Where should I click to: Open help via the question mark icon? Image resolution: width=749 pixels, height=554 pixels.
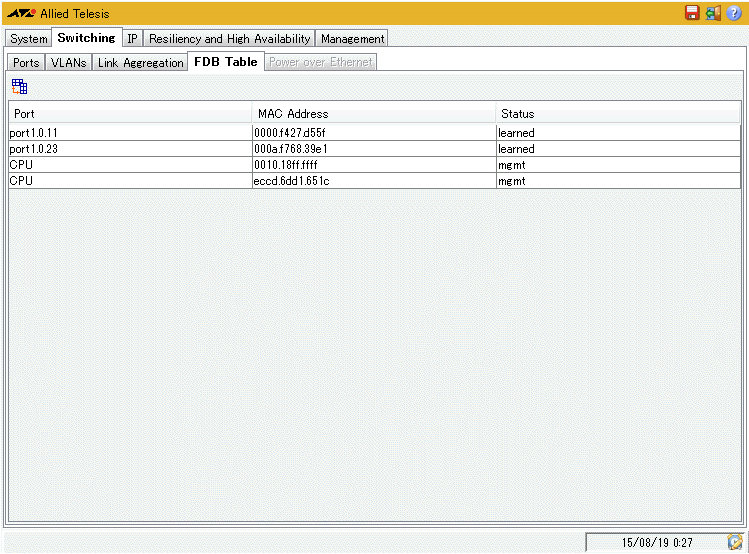coord(734,13)
